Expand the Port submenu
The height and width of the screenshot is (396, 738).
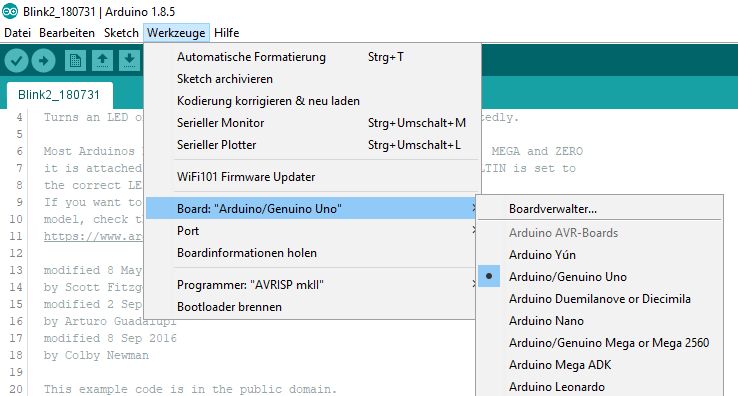[x=311, y=231]
